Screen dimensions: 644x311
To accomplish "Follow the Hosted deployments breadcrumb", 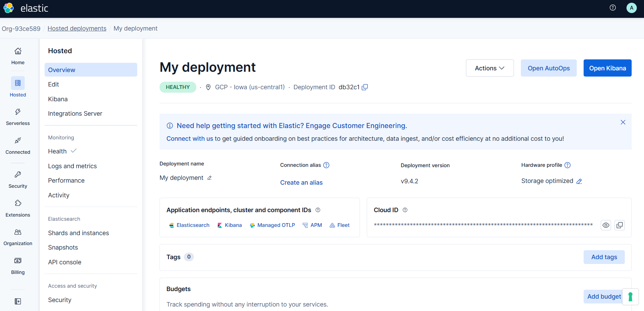I will [77, 28].
